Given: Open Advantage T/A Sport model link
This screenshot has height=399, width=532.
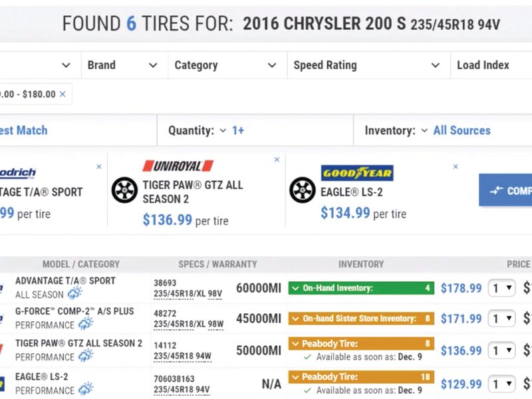Looking at the screenshot, I should click(65, 281).
